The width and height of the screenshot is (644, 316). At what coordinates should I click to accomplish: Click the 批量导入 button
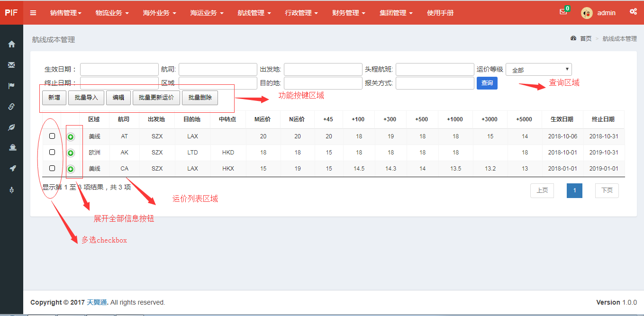tap(86, 98)
